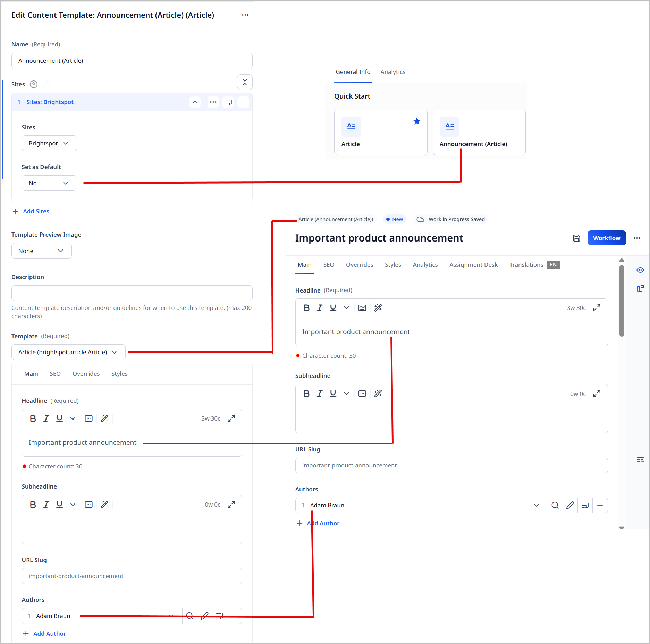
Task: Open the Template dropdown showing Article
Action: coord(68,352)
